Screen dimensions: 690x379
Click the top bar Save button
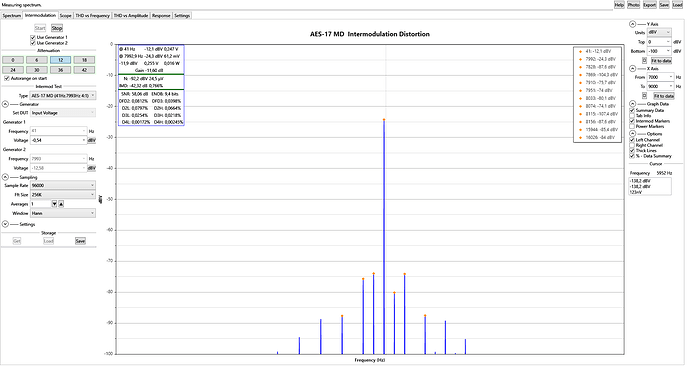664,5
